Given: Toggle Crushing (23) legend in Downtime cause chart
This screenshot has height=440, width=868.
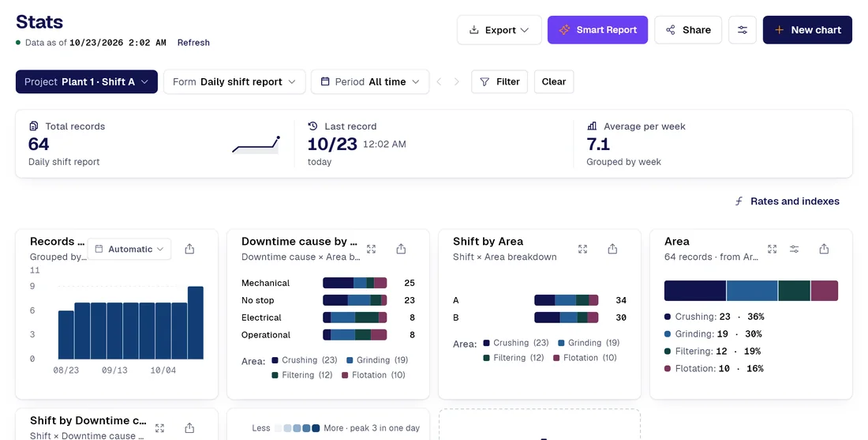Looking at the screenshot, I should pyautogui.click(x=305, y=359).
